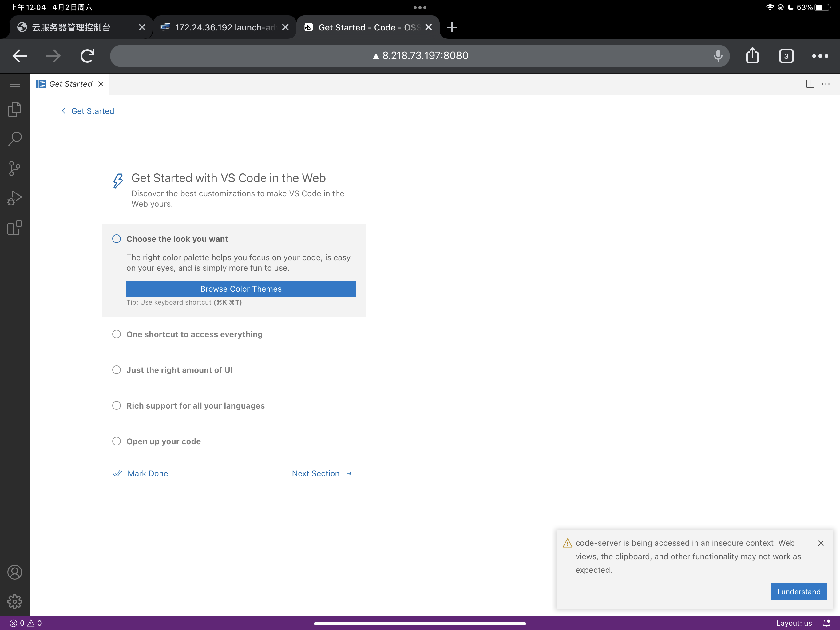Go back via Get Started link
Screen dimensions: 840x630
88,111
